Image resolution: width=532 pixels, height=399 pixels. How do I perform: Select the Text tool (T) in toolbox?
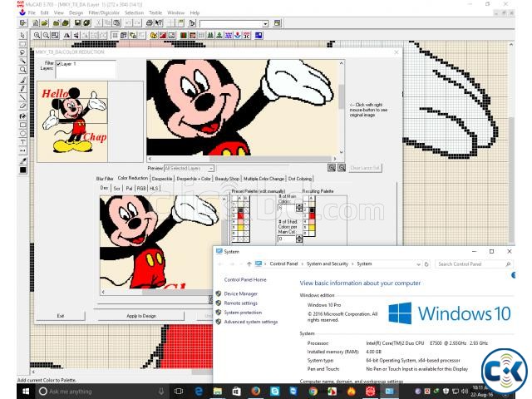point(23,141)
